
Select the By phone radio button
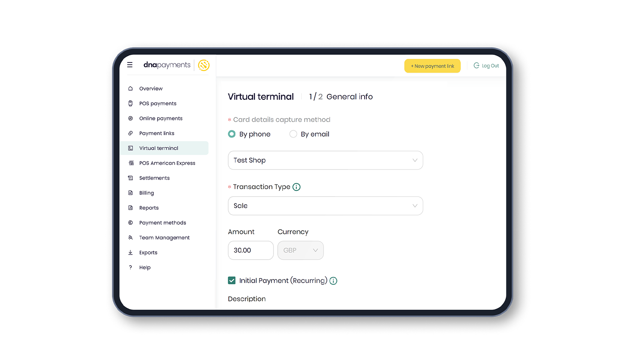232,134
